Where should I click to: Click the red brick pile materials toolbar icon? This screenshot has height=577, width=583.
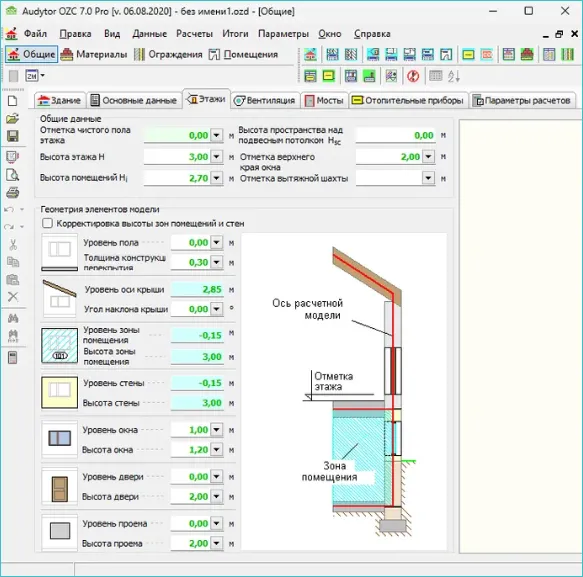click(527, 54)
